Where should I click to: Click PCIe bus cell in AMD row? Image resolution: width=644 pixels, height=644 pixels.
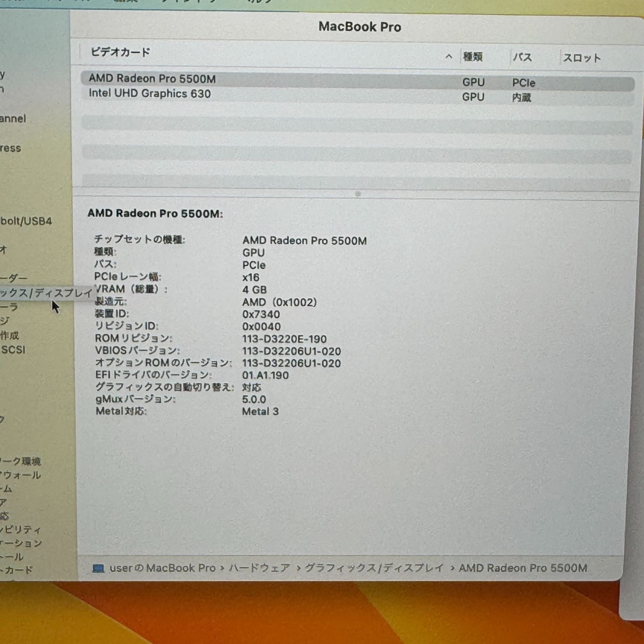(524, 83)
